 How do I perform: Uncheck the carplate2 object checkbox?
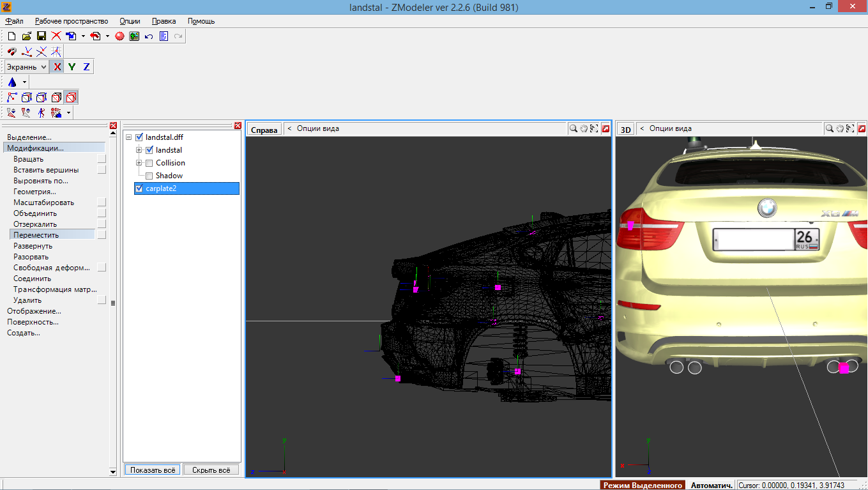[x=139, y=188]
